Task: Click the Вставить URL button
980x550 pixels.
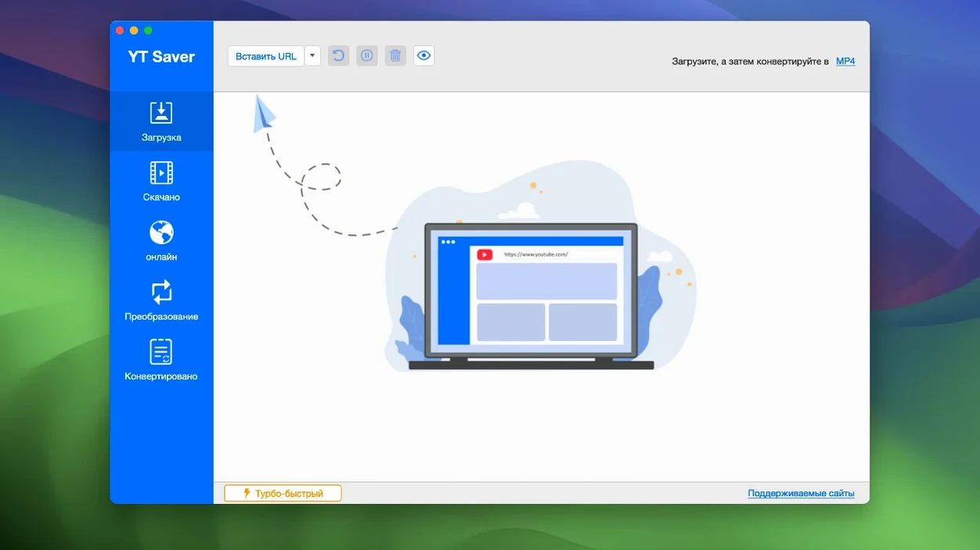Action: tap(266, 56)
